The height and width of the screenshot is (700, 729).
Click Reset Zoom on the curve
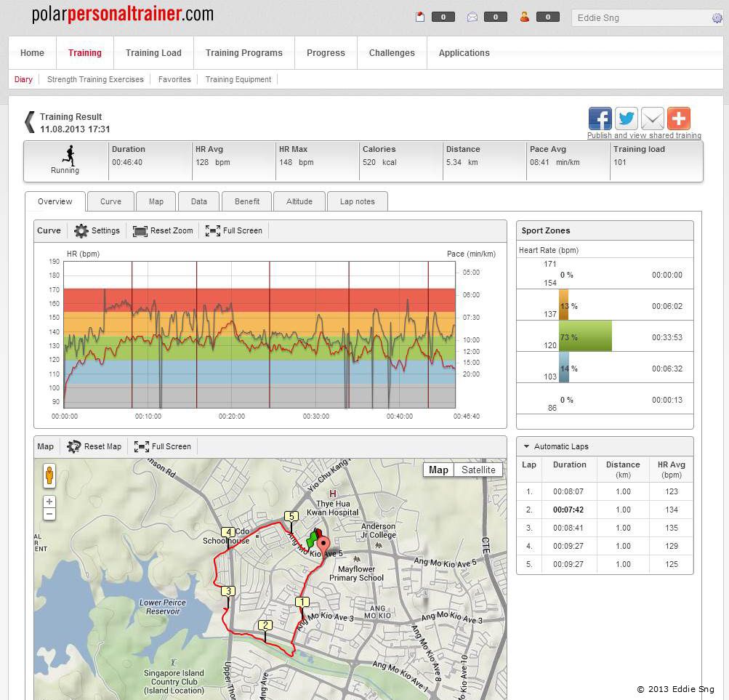click(x=163, y=230)
